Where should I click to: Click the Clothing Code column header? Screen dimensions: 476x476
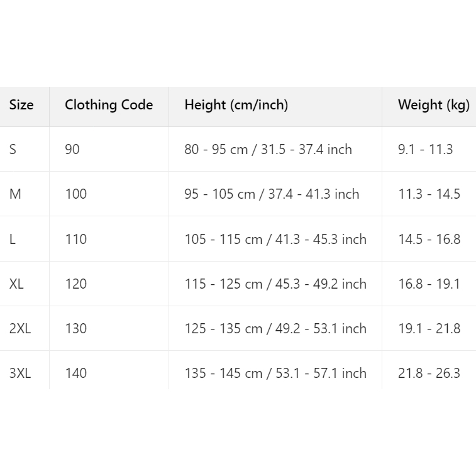tap(109, 105)
